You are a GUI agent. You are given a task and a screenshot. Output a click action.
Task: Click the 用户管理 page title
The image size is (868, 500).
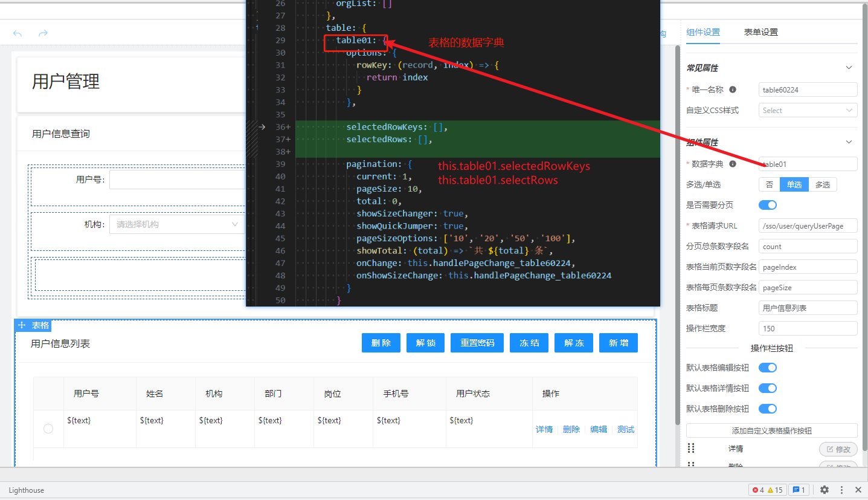pos(66,82)
